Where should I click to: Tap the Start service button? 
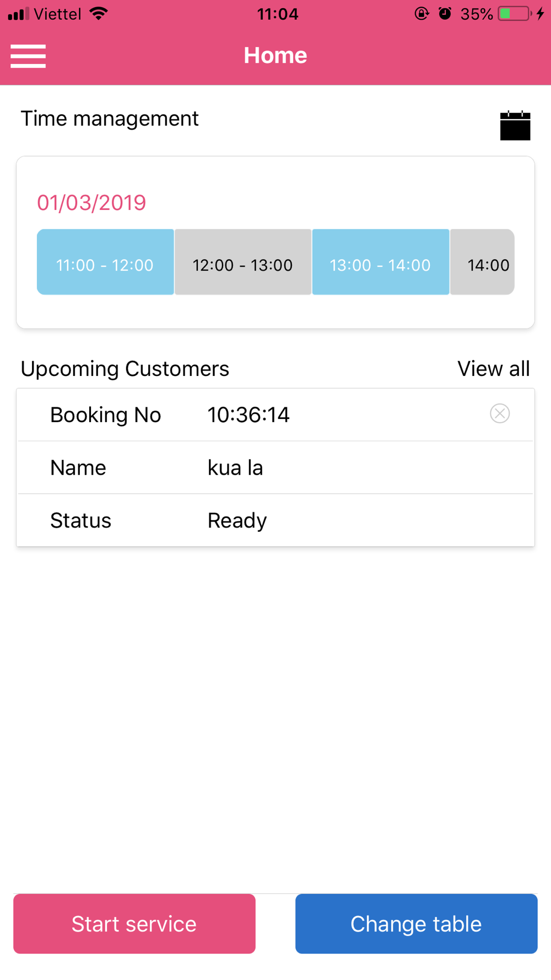coord(134,924)
